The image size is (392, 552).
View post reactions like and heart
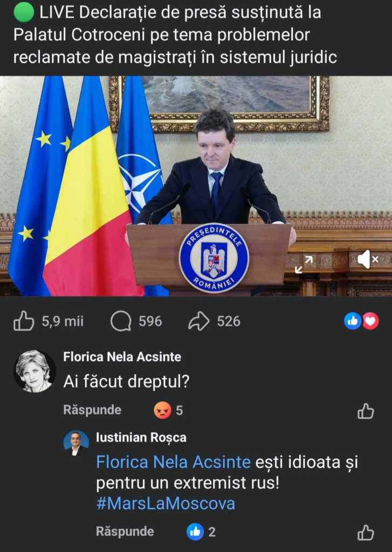[361, 321]
